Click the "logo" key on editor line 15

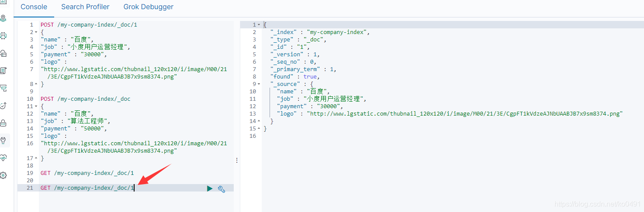(x=50, y=136)
